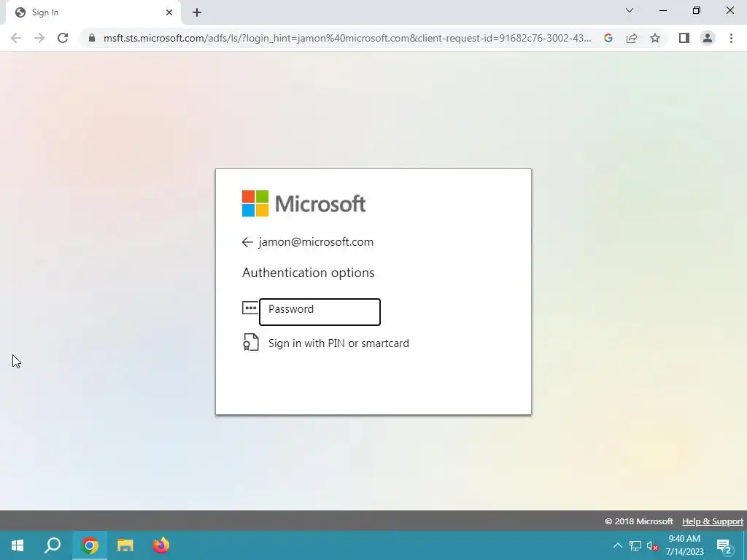Open Windows search from taskbar

53,545
